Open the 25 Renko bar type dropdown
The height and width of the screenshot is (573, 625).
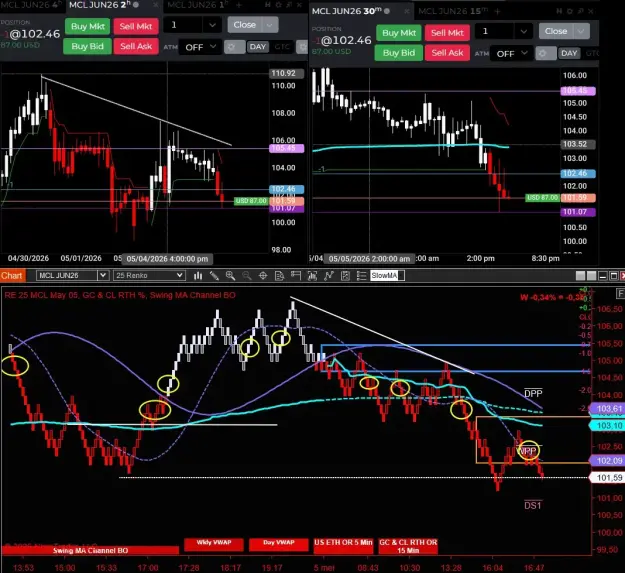(x=149, y=275)
